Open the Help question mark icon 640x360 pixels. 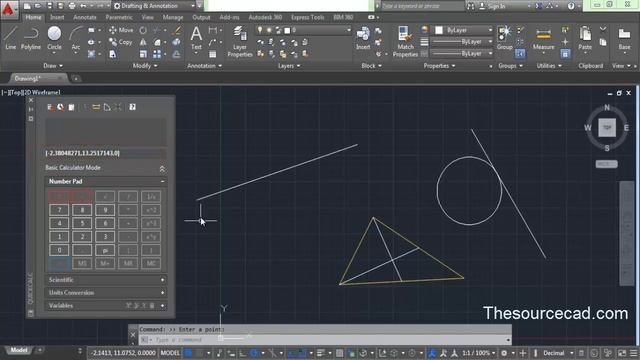(571, 6)
